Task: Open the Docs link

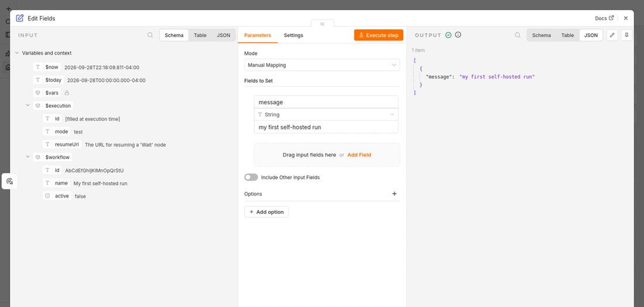Action: point(604,18)
